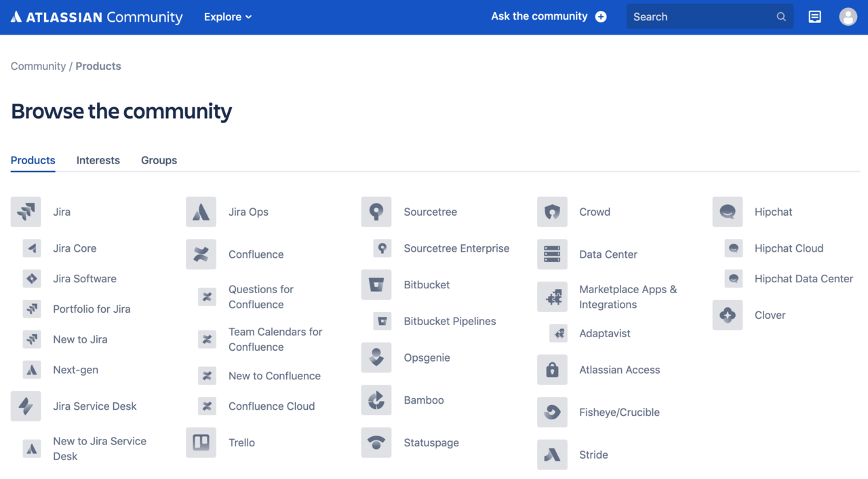Open the New to Jira link
Image resolution: width=868 pixels, height=479 pixels.
pyautogui.click(x=80, y=339)
